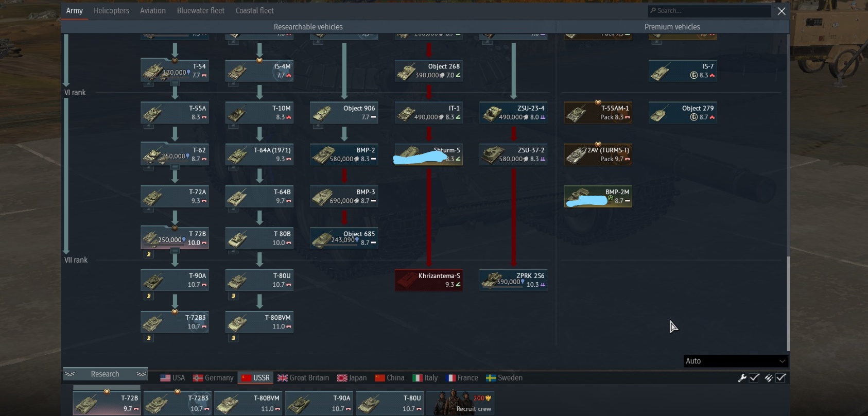This screenshot has height=416, width=868.
Task: Click the Research button
Action: 105,374
